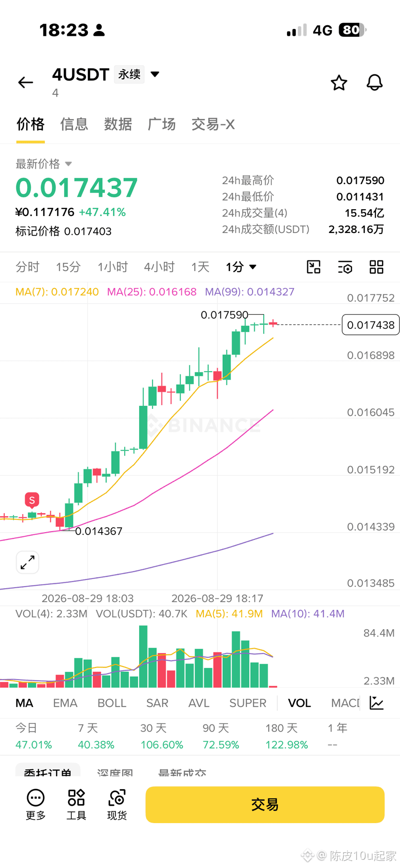
Task: Select the 4小时 timeframe
Action: point(159,267)
